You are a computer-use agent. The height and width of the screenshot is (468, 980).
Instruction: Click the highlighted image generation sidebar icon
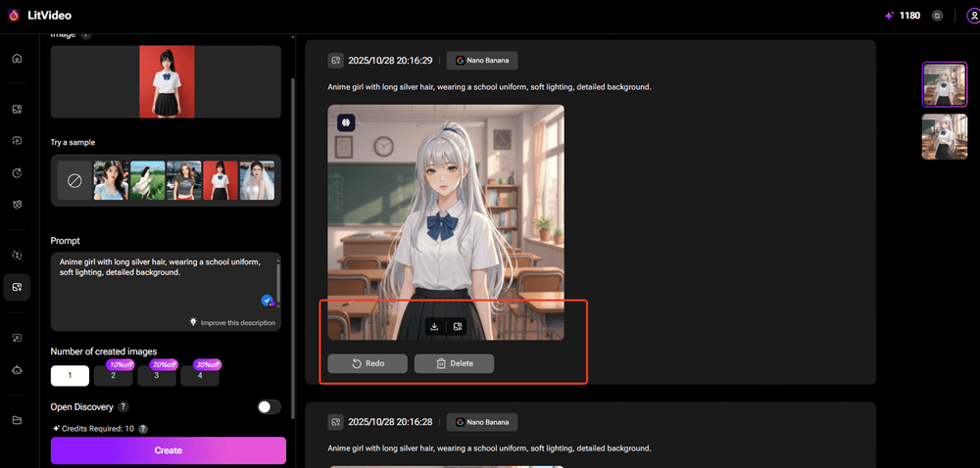(x=17, y=287)
